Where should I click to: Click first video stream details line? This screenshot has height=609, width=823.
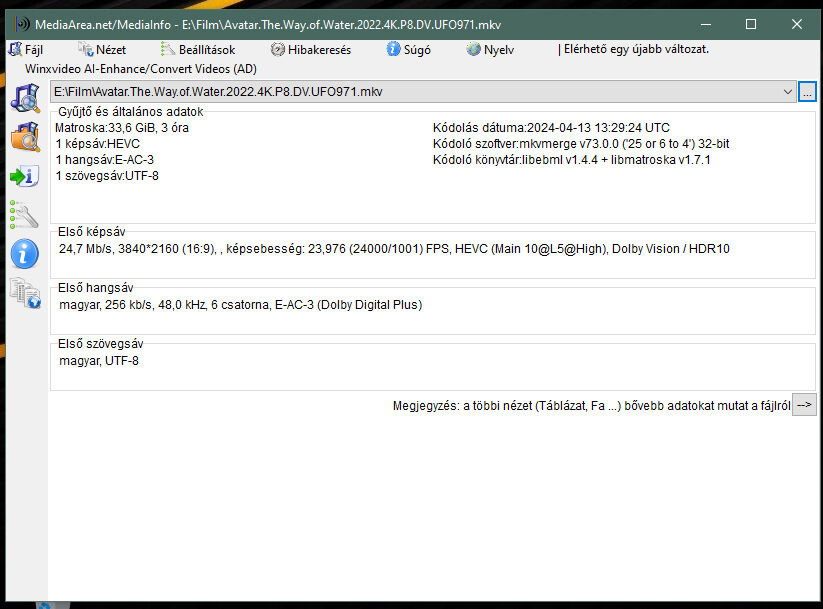[394, 249]
